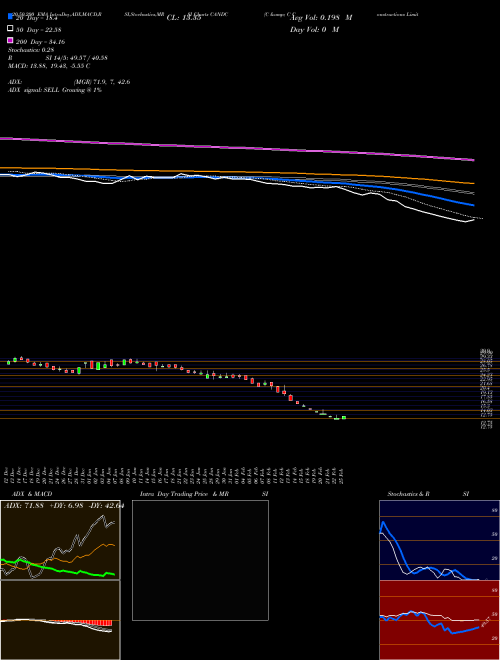The width and height of the screenshot is (500, 660).
Task: Click the 'Intra Day Trading Price & MR' heading
Action: click(x=184, y=494)
